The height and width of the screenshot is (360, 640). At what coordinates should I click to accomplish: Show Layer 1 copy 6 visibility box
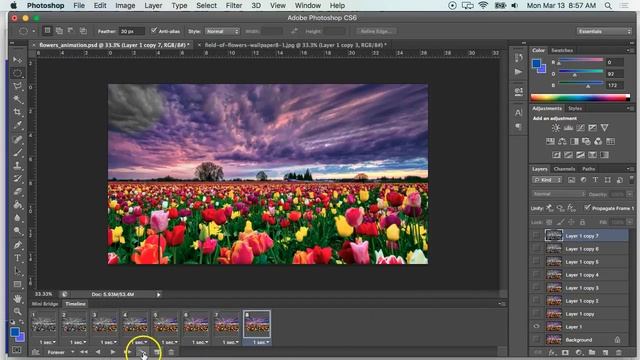pos(536,249)
